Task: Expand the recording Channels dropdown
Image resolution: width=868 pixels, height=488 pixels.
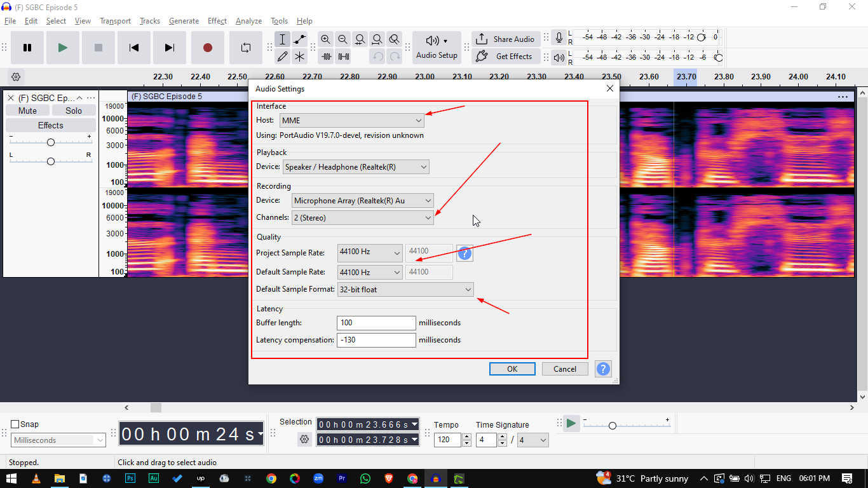Action: pyautogui.click(x=362, y=218)
